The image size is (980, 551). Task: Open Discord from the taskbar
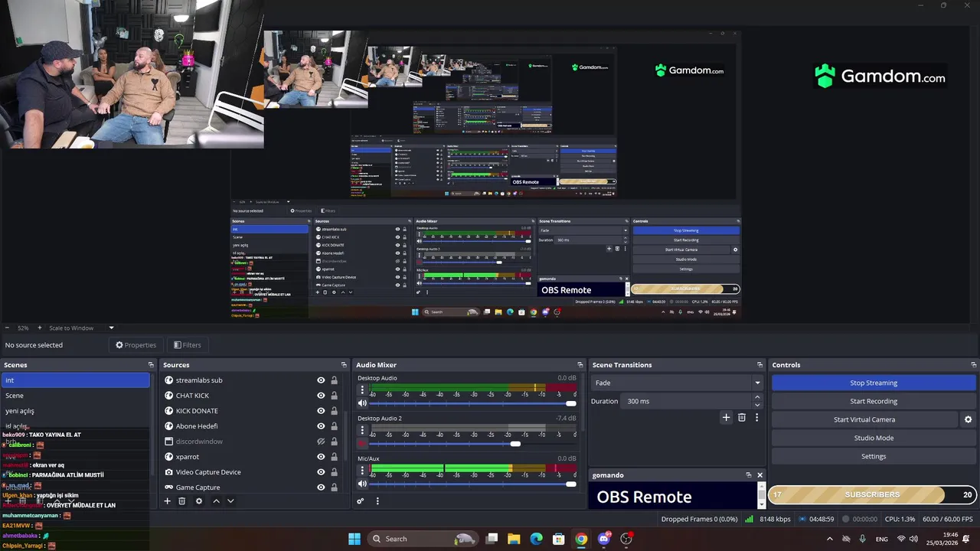(604, 539)
